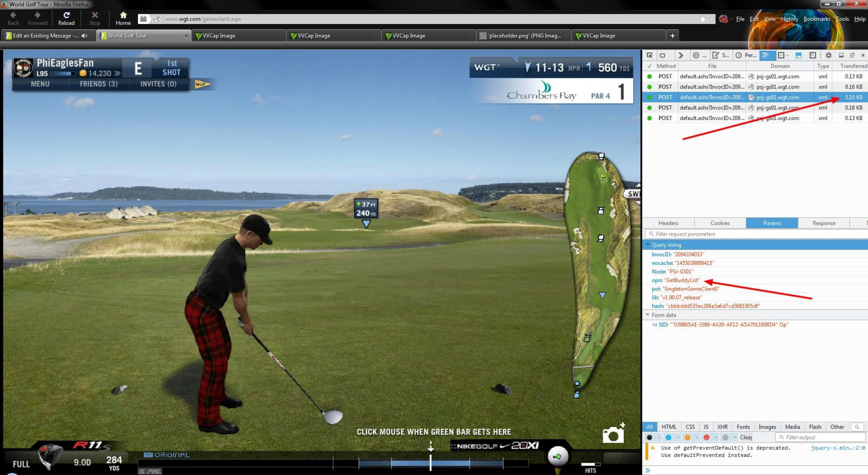Open the jquery-x.min source link
Viewport: 868px width, 475px height.
click(838, 448)
